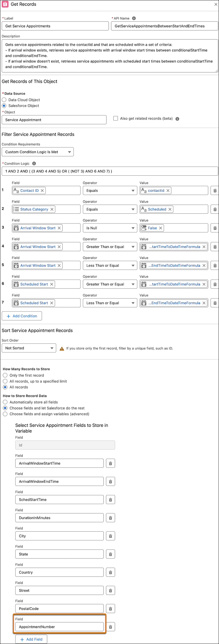219x644 pixels.
Task: Click the AppointmentNumber field input
Action: coord(59,627)
